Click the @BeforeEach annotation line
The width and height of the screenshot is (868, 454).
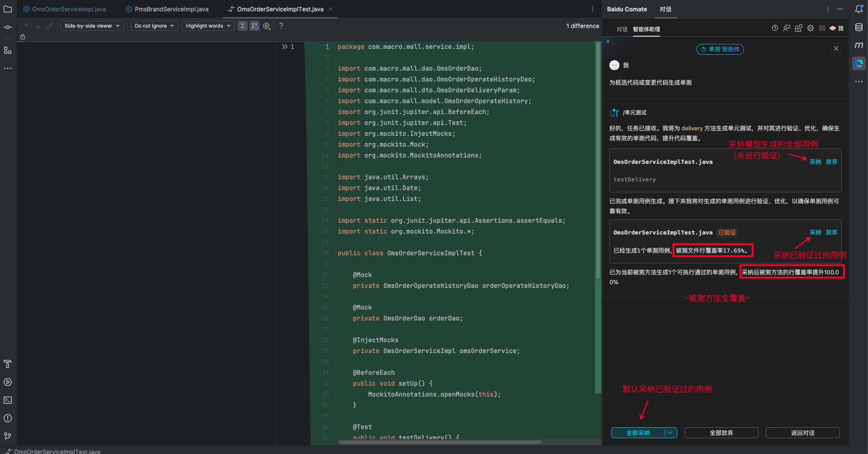[374, 373]
